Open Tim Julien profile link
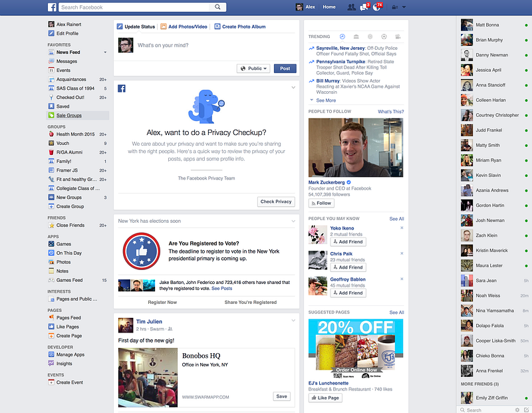This screenshot has width=532, height=413. point(149,321)
